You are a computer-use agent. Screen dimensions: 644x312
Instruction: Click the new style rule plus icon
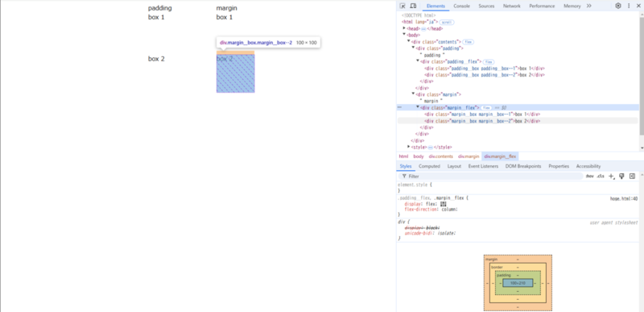tap(611, 176)
